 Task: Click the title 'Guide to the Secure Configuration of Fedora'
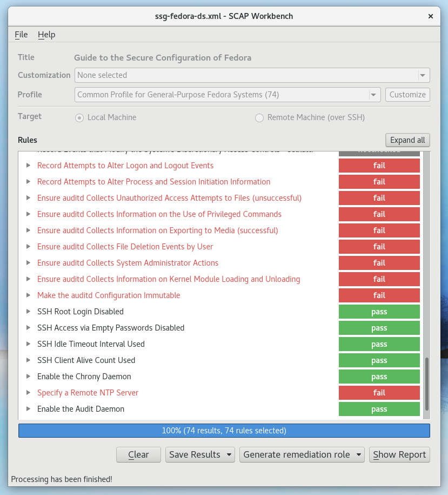163,58
